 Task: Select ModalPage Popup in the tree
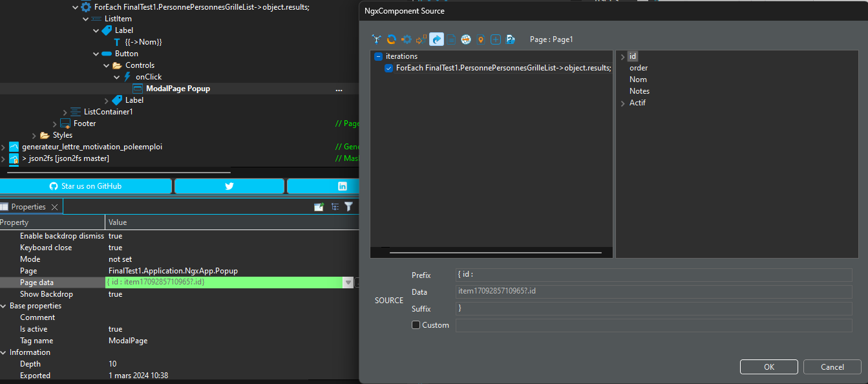click(x=178, y=89)
